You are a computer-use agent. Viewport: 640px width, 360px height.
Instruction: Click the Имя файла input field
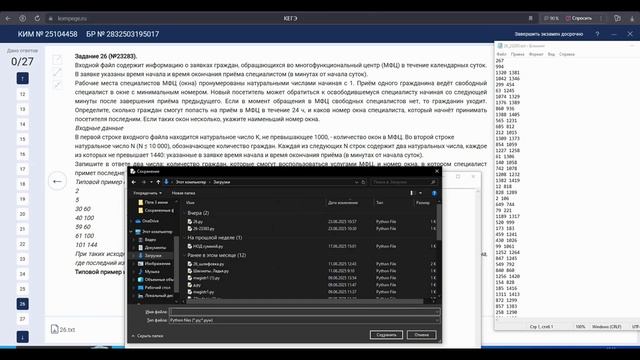click(x=304, y=312)
